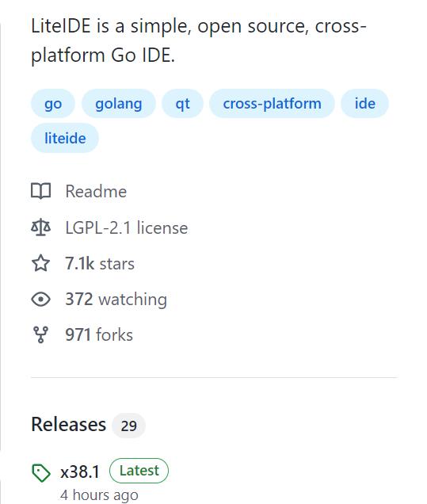
Task: View the 7.1k stars list
Action: [100, 264]
